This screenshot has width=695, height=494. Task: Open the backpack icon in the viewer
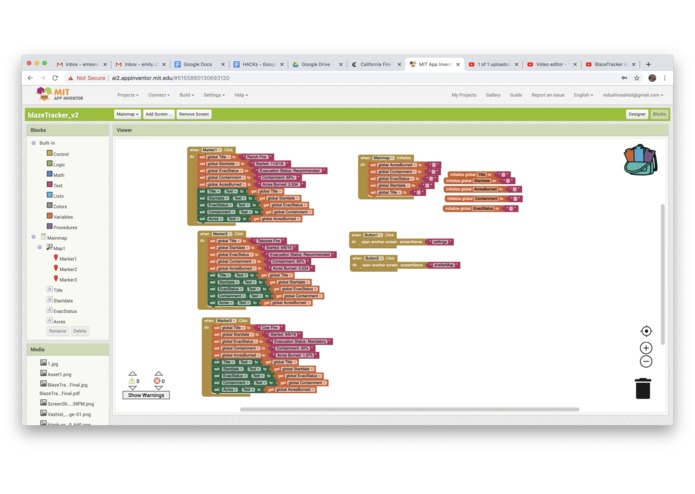click(x=640, y=159)
